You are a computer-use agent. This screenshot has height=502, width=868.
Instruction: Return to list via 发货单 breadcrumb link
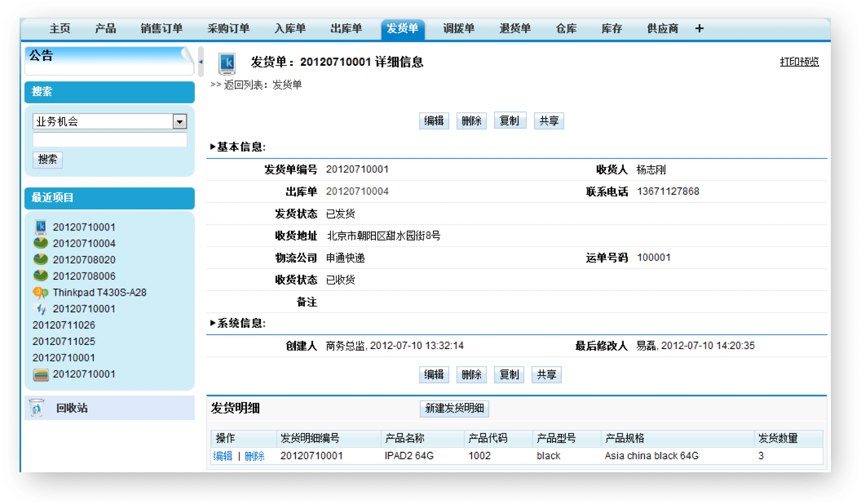287,85
